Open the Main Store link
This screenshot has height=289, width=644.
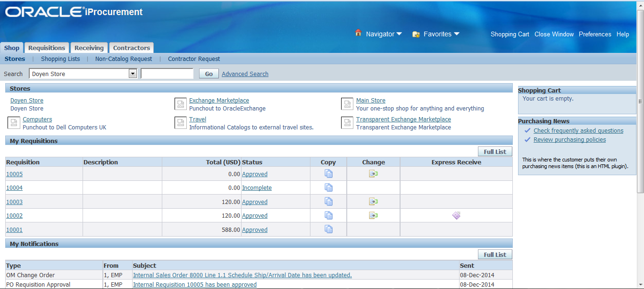point(371,100)
